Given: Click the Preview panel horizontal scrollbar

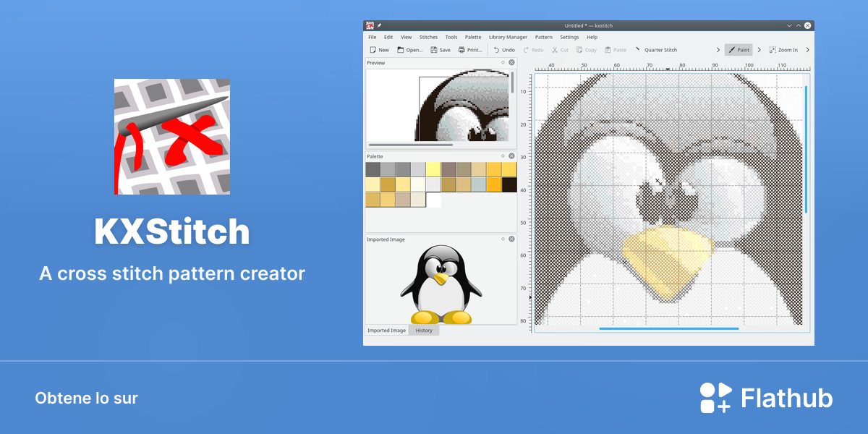Looking at the screenshot, I should pos(411,145).
